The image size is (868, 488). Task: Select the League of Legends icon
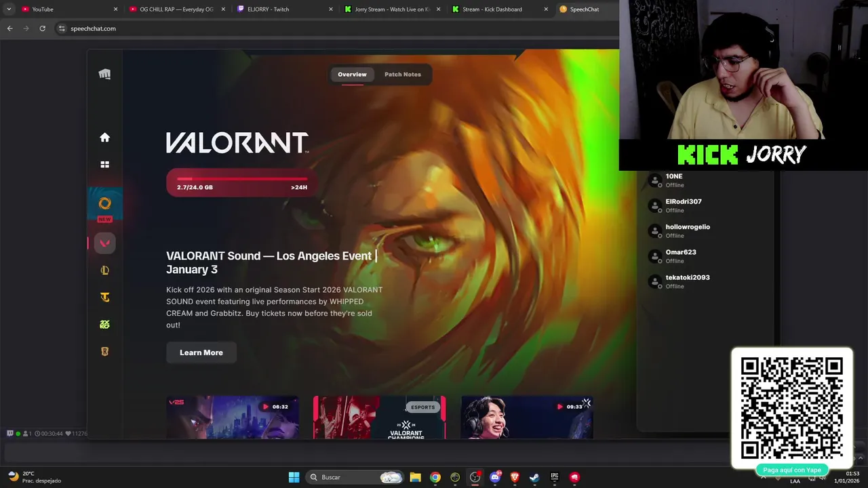coord(104,270)
